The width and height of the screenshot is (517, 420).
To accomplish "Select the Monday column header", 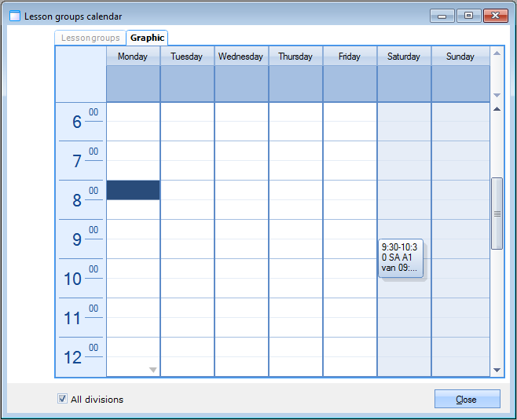I will (133, 57).
